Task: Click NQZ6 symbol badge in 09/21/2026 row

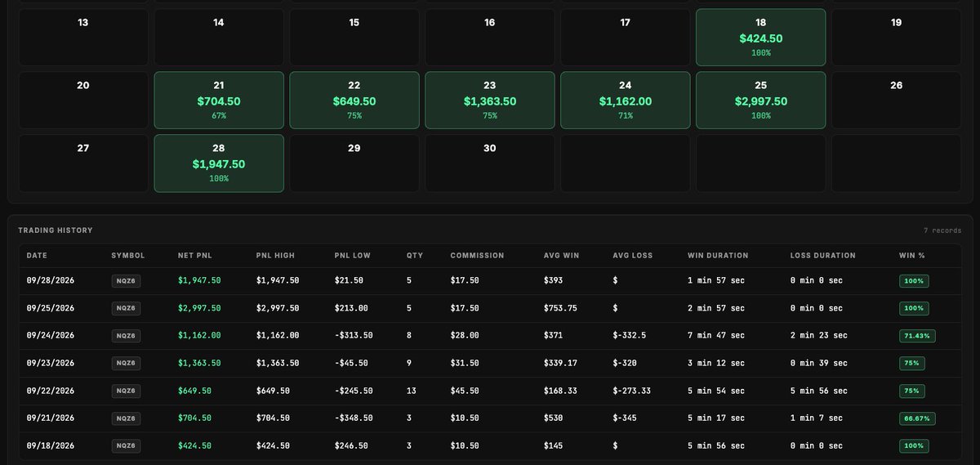Action: [x=125, y=418]
